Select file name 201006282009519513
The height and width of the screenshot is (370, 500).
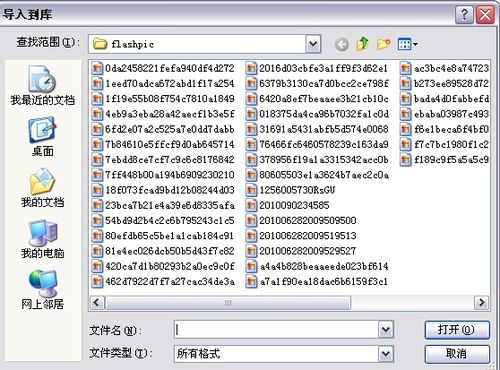click(x=308, y=236)
